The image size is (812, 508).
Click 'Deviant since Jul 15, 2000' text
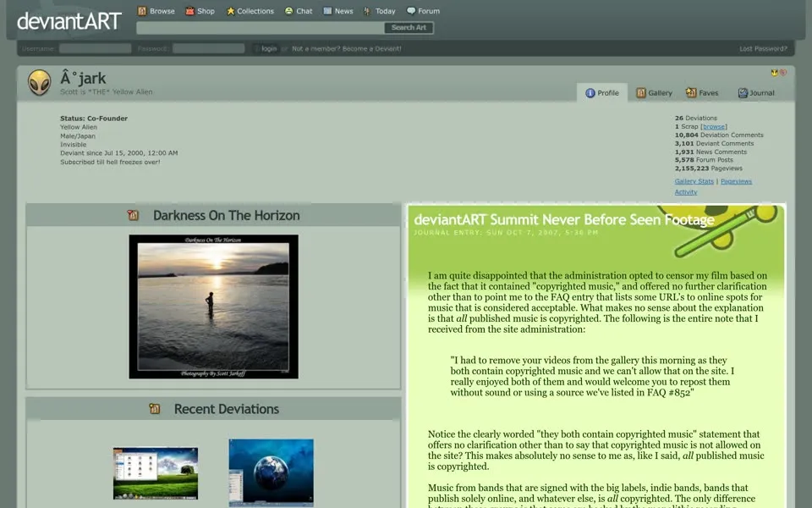coord(118,153)
